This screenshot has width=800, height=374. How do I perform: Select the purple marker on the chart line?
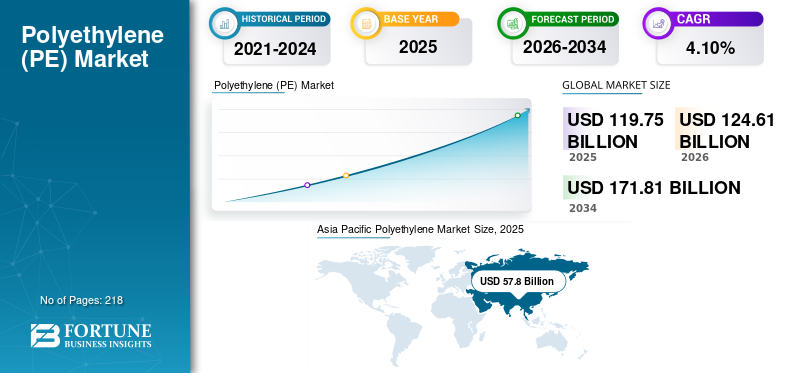[x=307, y=185]
